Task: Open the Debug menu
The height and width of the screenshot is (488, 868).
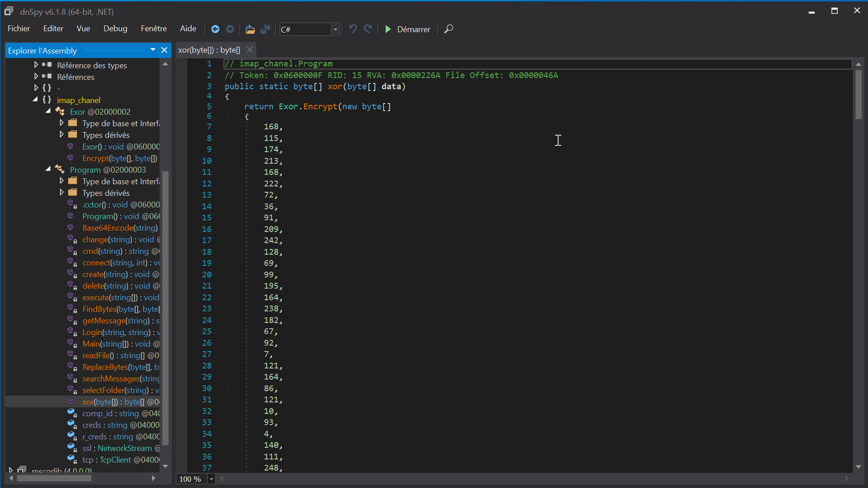Action: 115,29
